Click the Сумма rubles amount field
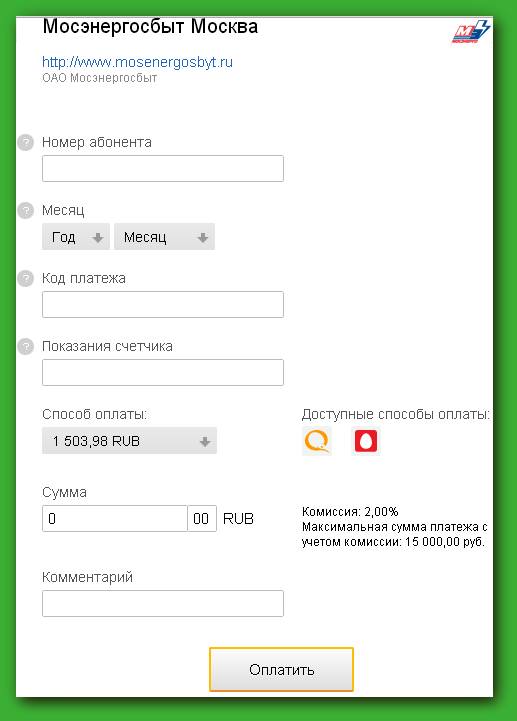The image size is (517, 721). point(115,519)
